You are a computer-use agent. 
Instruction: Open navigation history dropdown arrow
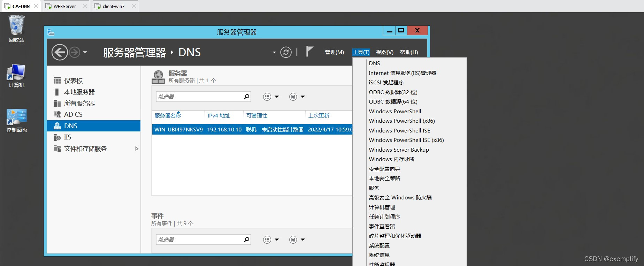tap(85, 52)
